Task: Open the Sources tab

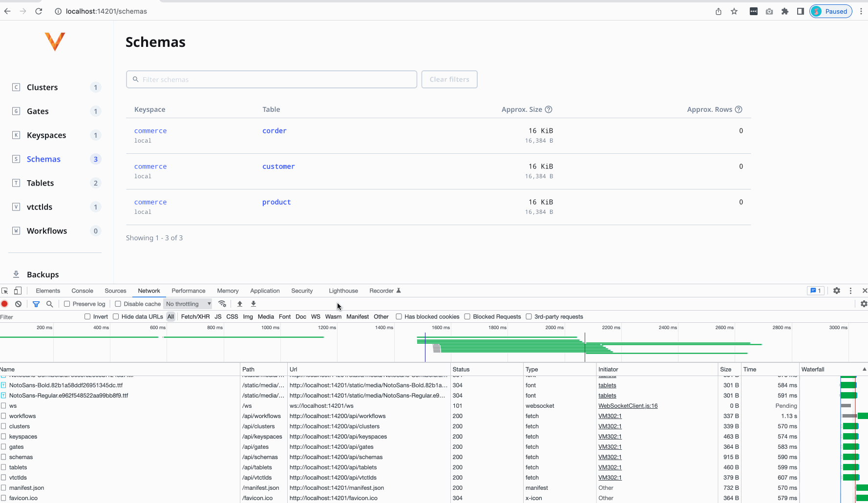Action: click(115, 291)
